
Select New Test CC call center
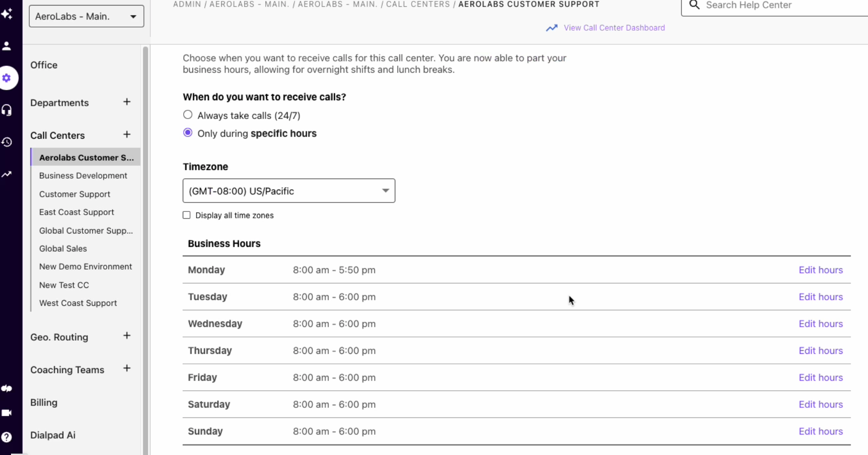(64, 285)
